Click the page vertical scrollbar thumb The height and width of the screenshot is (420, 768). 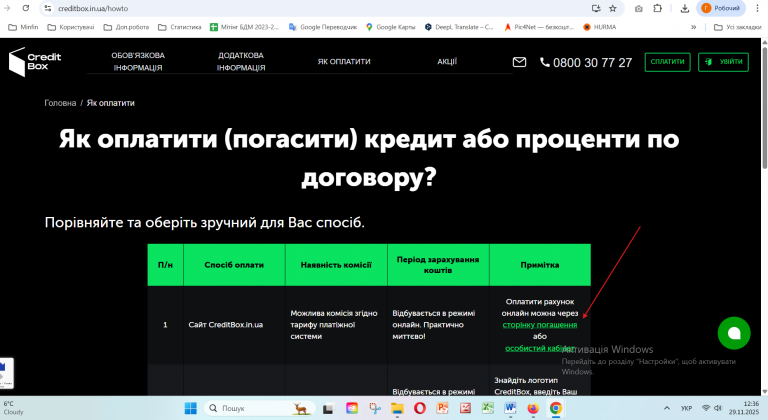point(764,108)
